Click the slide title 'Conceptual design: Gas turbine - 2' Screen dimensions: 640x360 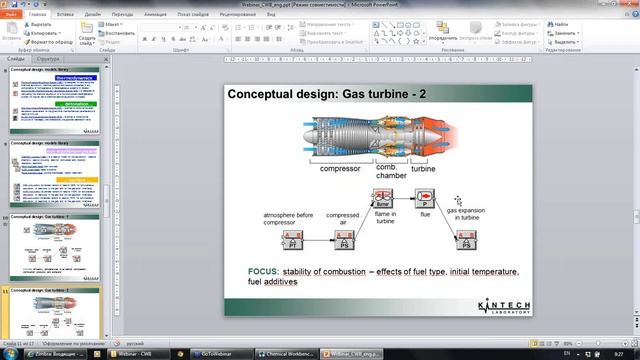click(x=327, y=94)
